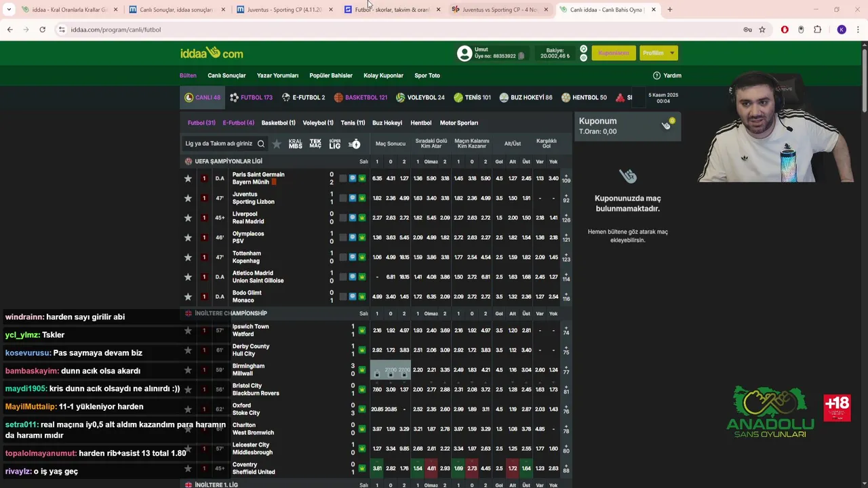Click the user avatar icon beside Umut
Screen dimensions: 868x488
[x=465, y=53]
